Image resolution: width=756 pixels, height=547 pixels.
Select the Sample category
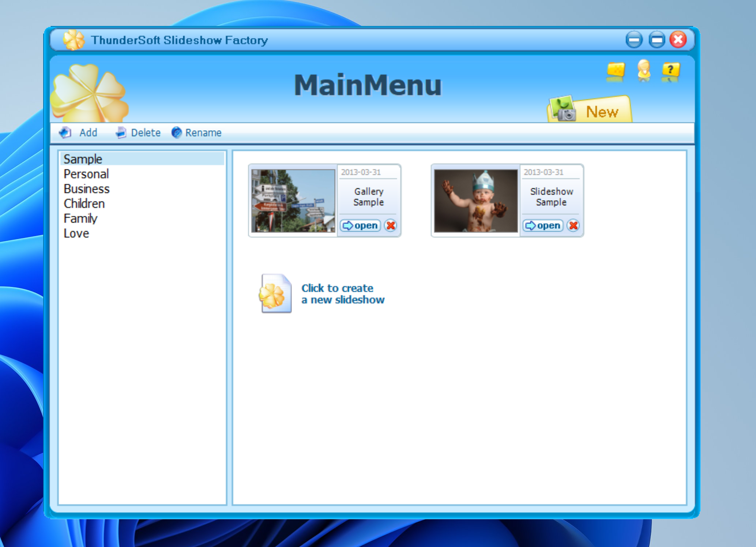[142, 159]
